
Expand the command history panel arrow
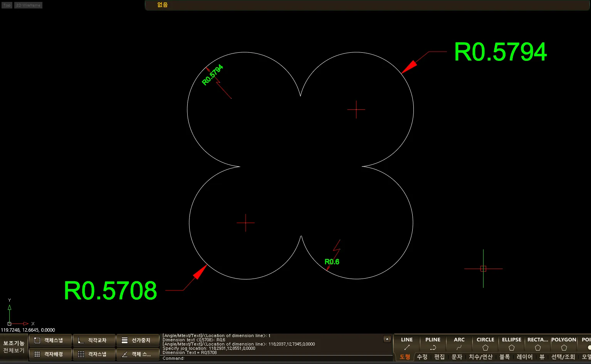387,339
